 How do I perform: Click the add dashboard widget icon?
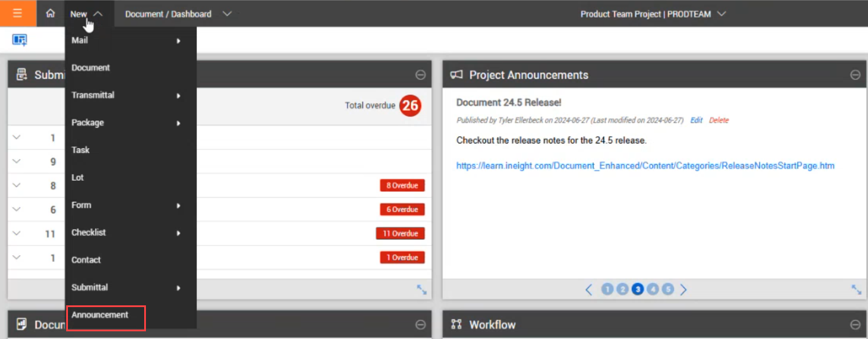[19, 40]
